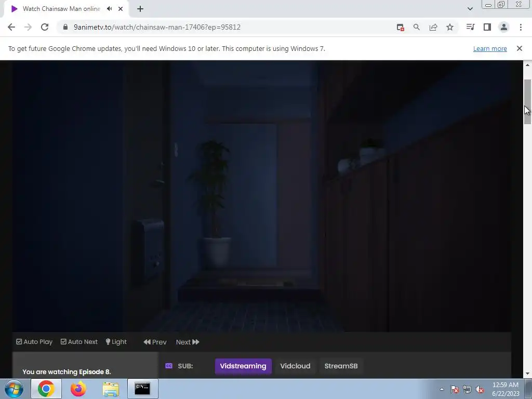Click the address bar URL
The height and width of the screenshot is (399, 532).
157,27
